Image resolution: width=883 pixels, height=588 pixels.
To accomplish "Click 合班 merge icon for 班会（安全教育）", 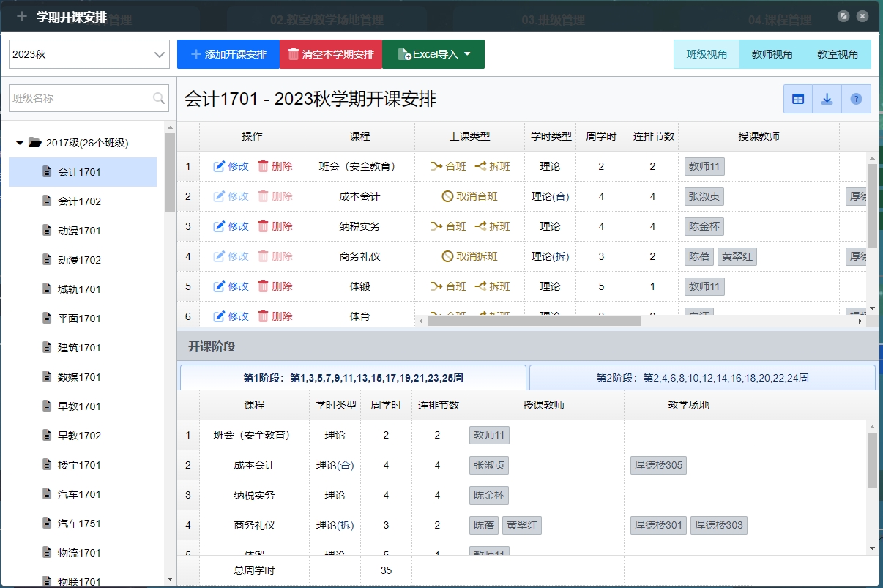I will 436,166.
